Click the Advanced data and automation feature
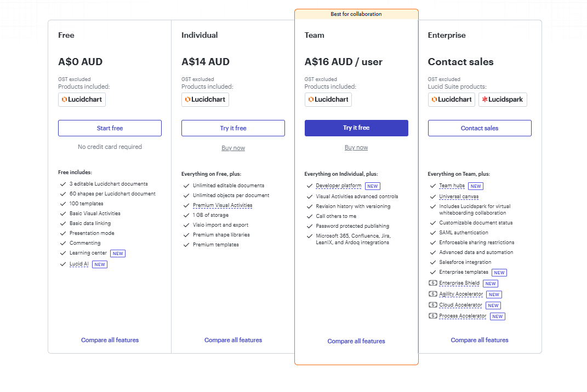Viewport: 587px width, 392px height. pos(476,252)
